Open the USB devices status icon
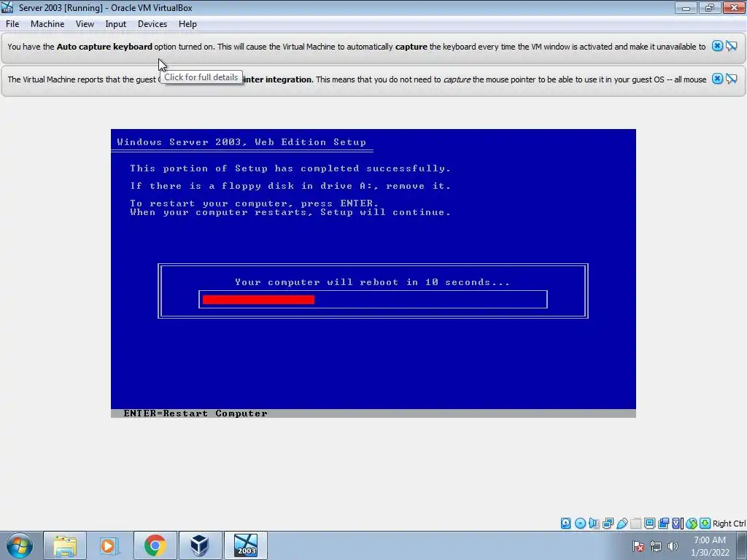 point(622,524)
